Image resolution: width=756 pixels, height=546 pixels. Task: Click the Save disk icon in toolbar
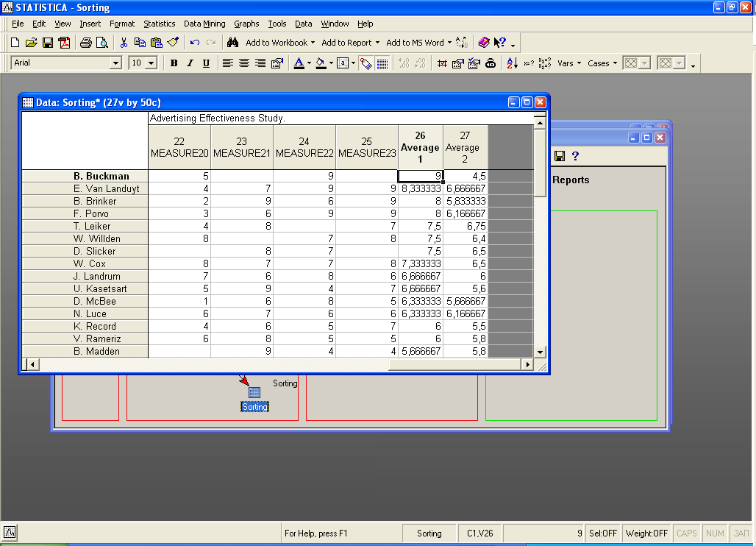47,43
